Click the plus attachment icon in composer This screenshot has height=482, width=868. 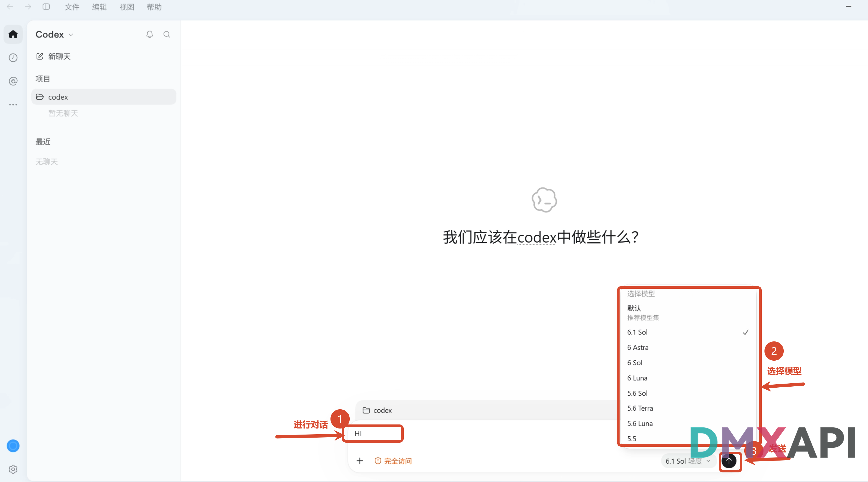[x=360, y=461]
